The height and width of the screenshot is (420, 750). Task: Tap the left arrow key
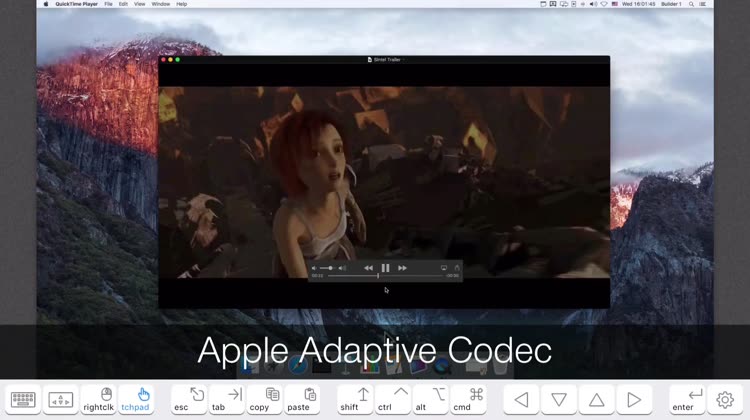point(521,399)
